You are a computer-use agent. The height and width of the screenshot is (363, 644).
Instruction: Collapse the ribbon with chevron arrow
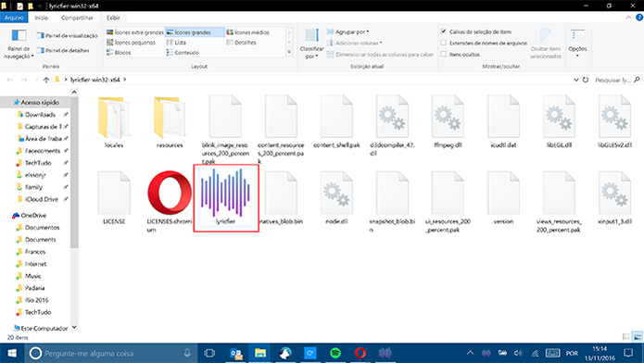628,18
